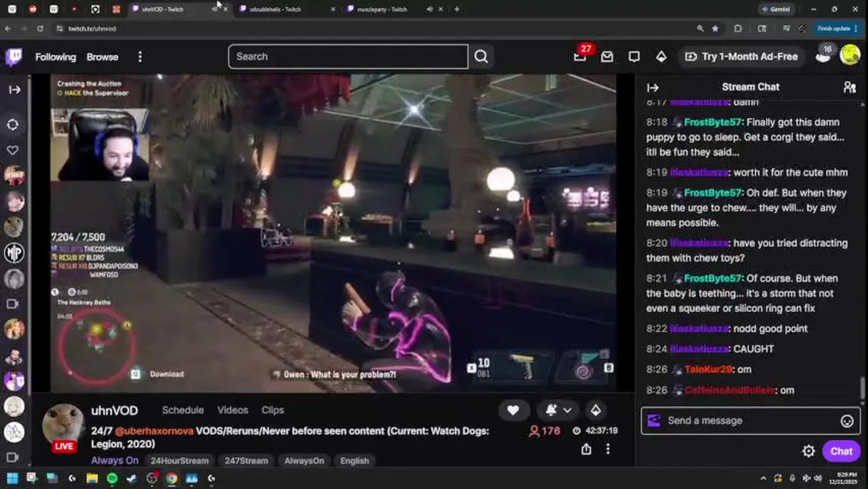Open the user avatar account menu

tap(850, 55)
